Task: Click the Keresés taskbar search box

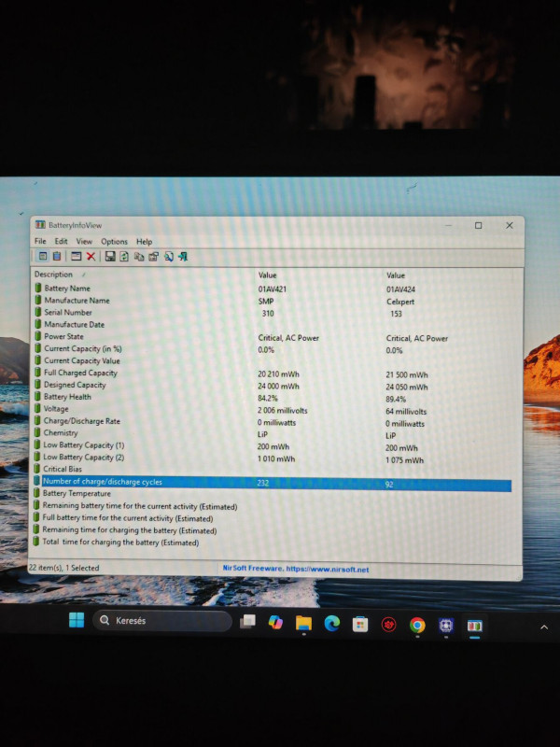Action: tap(161, 620)
